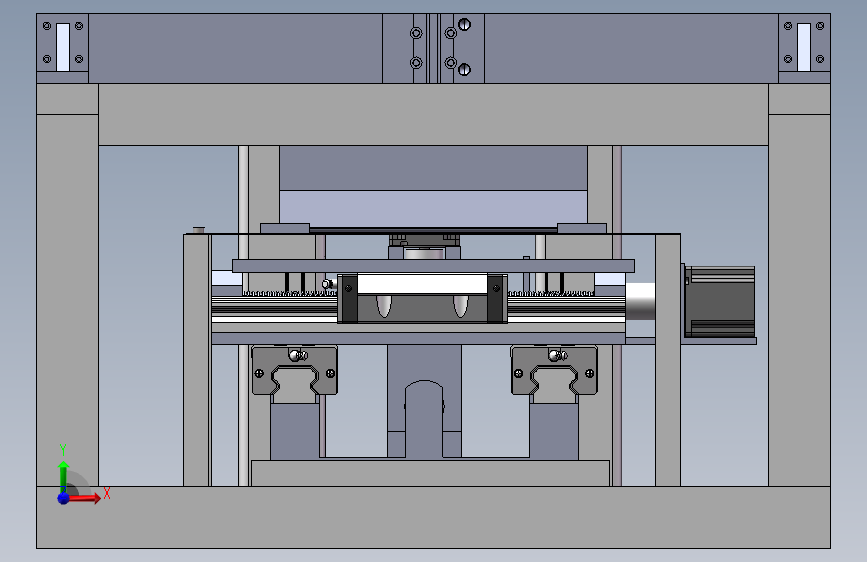Select the upper horizontal crossbeam of the frame
Viewport: 867px width, 562px height.
(x=434, y=115)
